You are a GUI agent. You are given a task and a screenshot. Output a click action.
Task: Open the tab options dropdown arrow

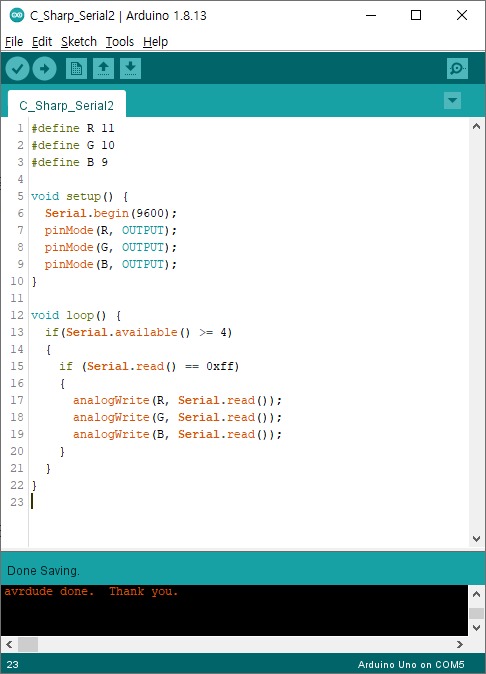click(452, 101)
